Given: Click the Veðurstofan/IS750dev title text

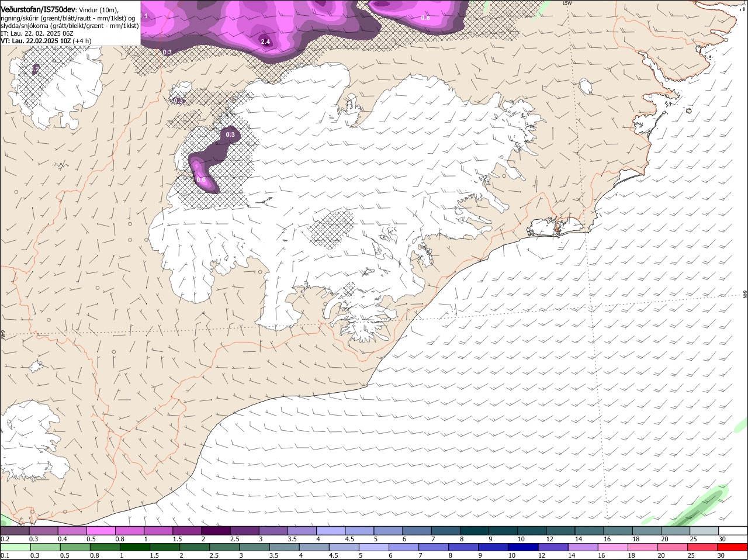Looking at the screenshot, I should pos(38,9).
